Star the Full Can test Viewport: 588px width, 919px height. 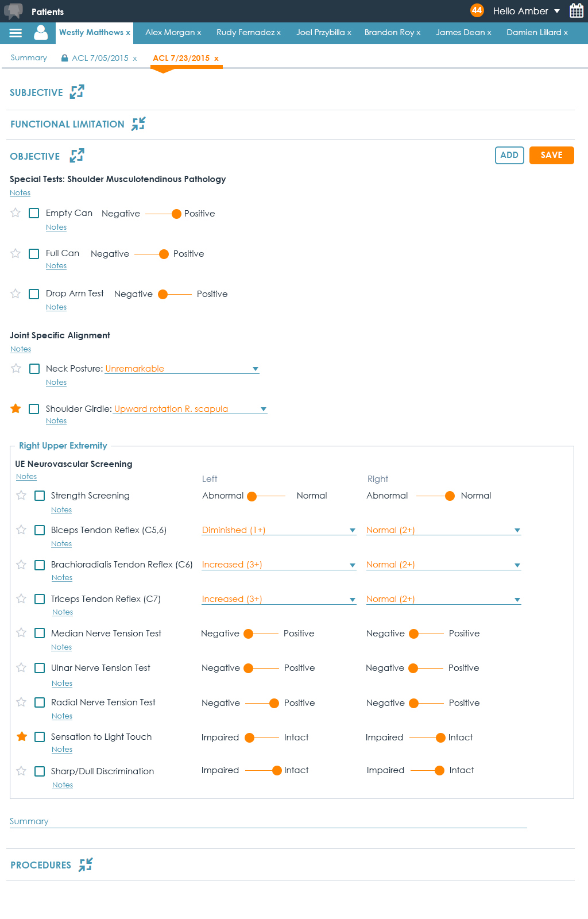16,253
